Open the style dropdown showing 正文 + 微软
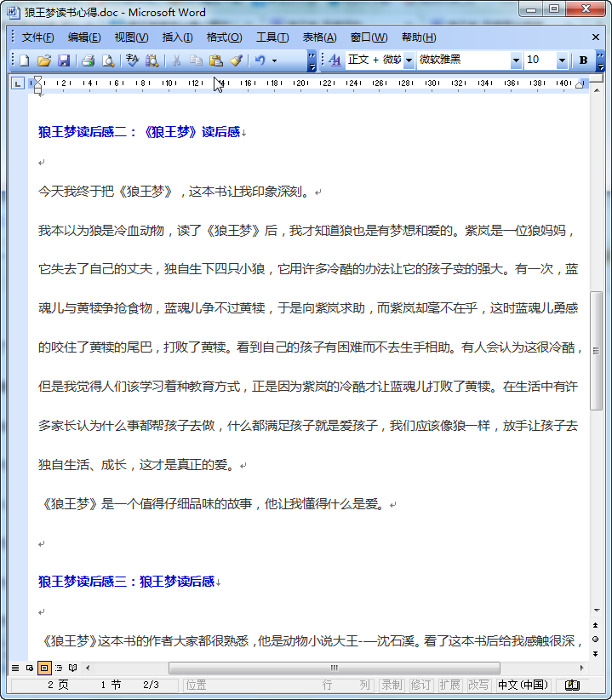 click(409, 60)
